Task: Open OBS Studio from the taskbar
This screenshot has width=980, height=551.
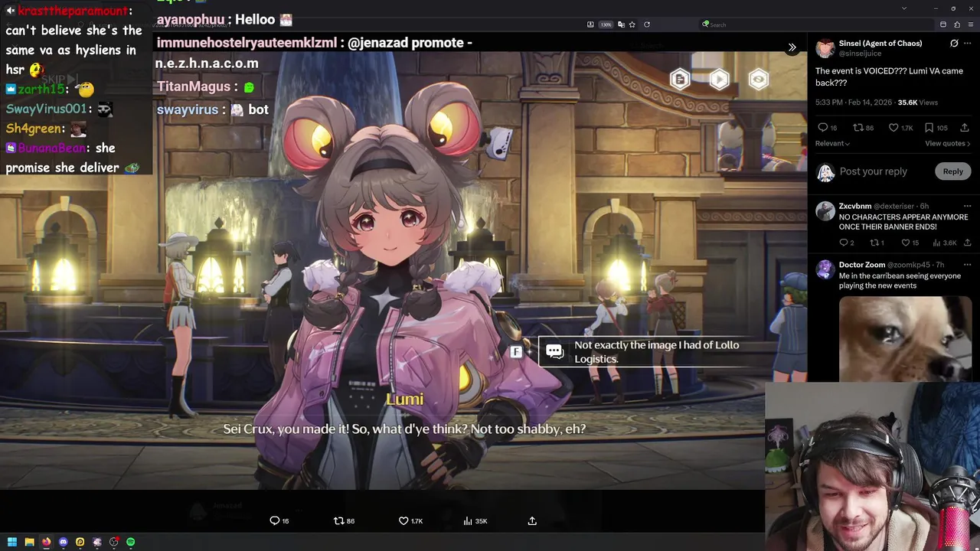Action: pyautogui.click(x=113, y=542)
